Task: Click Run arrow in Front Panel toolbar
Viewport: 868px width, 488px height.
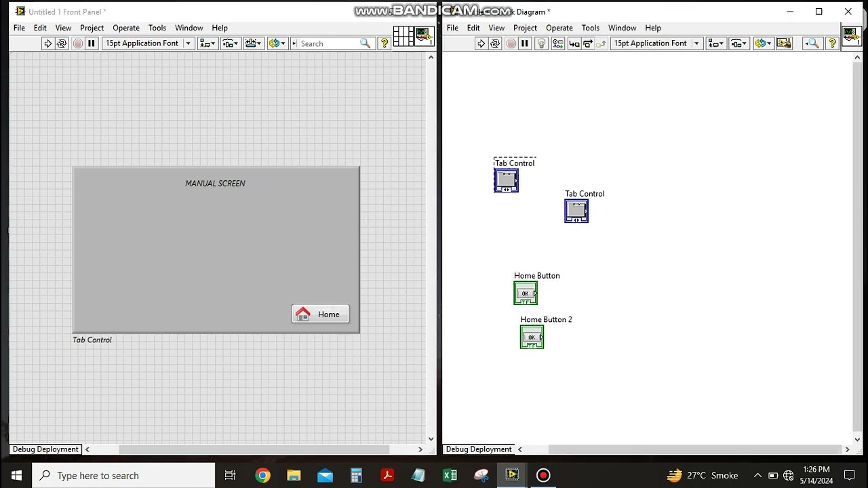Action: click(47, 43)
